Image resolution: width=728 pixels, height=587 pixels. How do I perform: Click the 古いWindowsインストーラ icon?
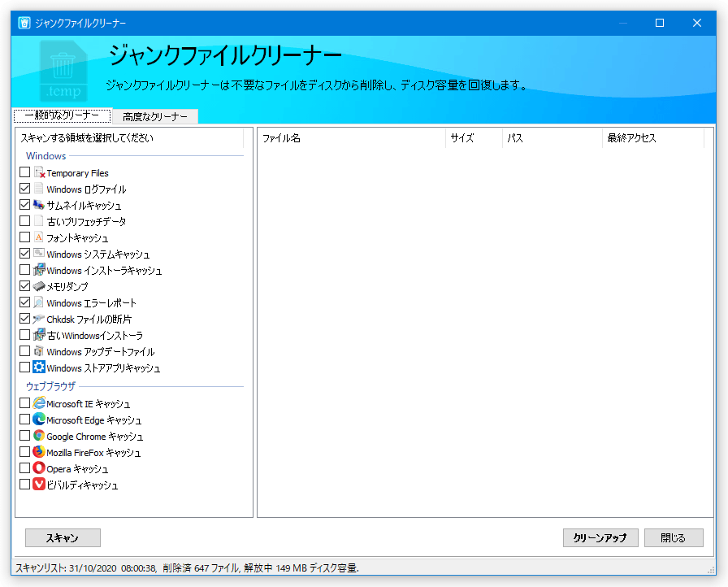point(39,335)
